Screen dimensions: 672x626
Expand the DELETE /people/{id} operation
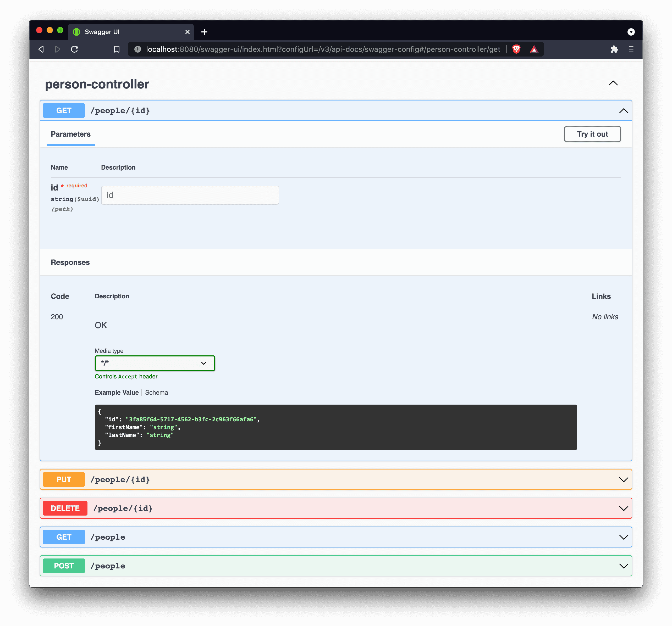(x=623, y=508)
